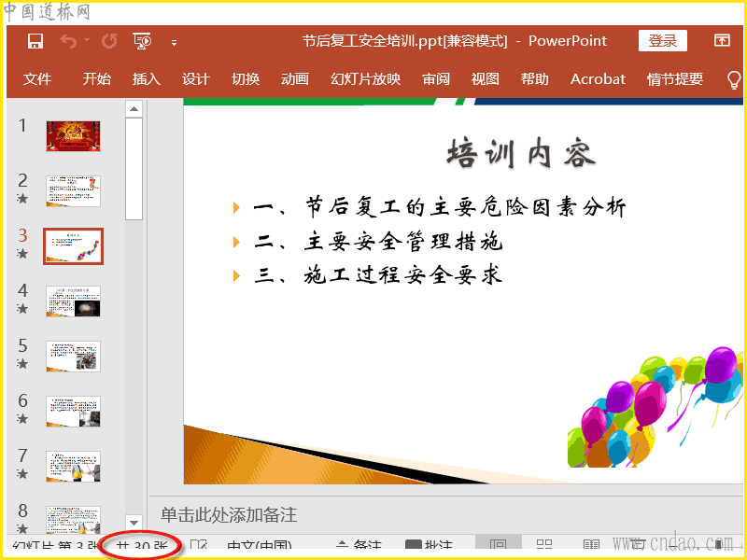Switch to the 开始 tab
Image resolution: width=747 pixels, height=560 pixels.
97,78
